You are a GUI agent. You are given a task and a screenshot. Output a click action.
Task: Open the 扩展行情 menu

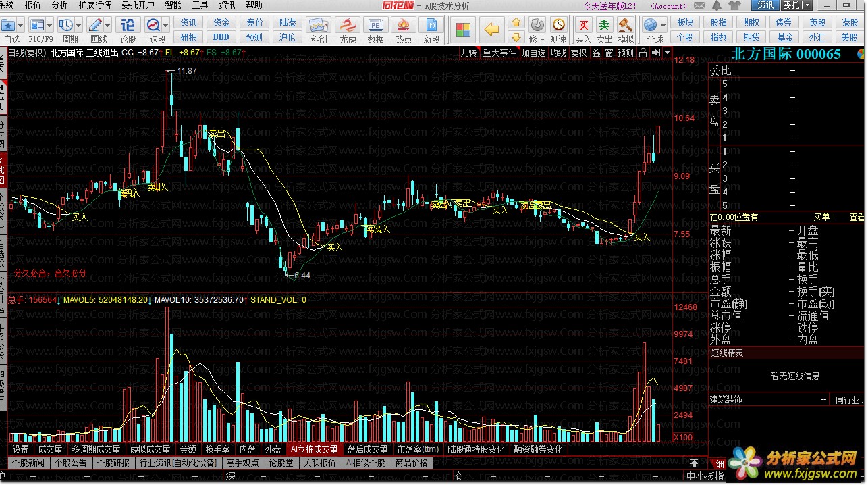[x=94, y=5]
